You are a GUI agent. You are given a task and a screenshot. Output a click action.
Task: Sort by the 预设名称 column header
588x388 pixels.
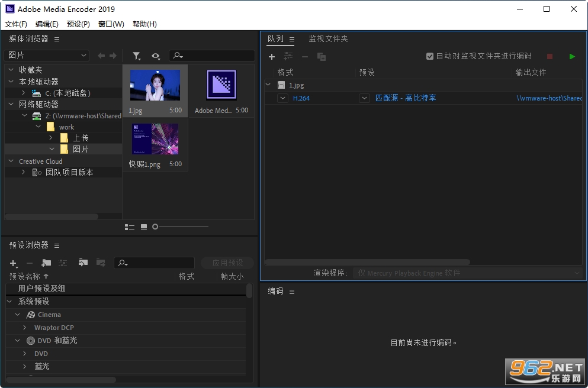[29, 276]
